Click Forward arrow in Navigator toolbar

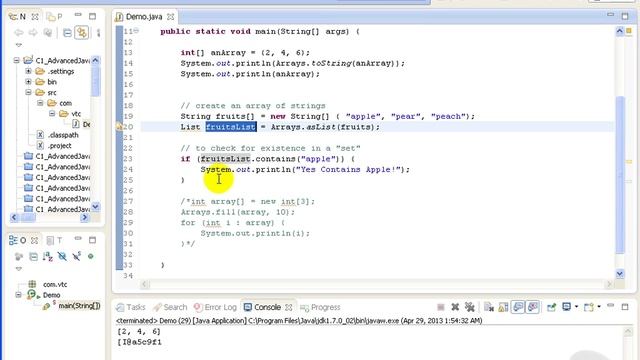33,33
